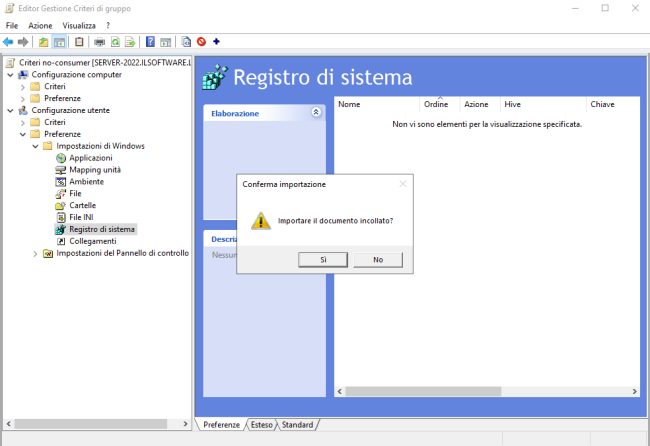650x446 pixels.
Task: Select Applicazioni tree item
Action: click(90, 158)
